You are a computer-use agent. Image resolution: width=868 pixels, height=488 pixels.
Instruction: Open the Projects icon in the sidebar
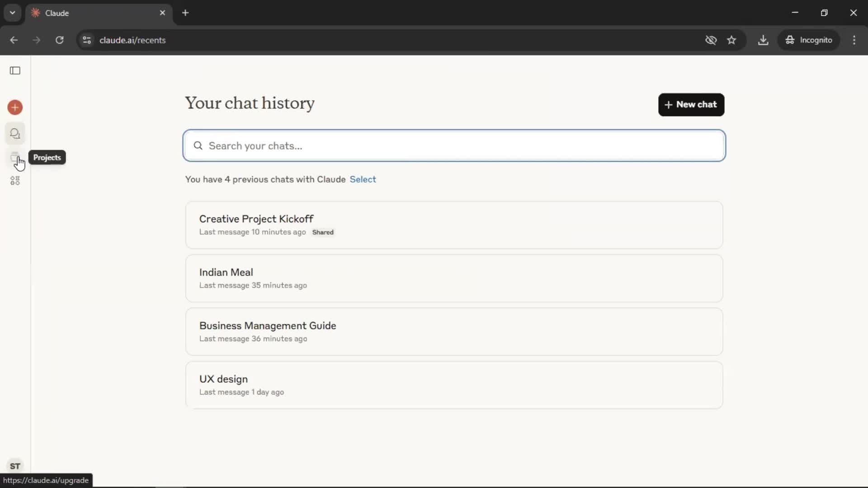15,157
